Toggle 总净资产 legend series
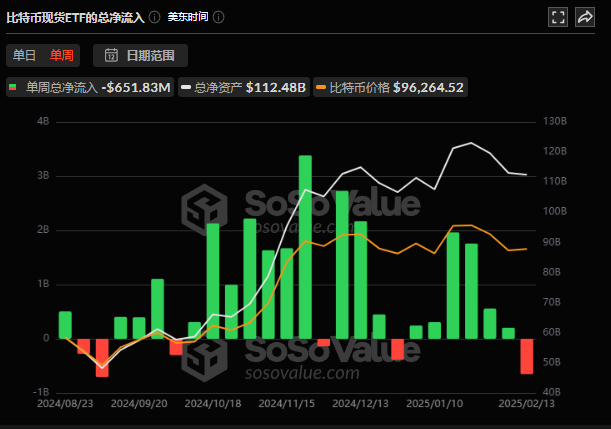 244,87
